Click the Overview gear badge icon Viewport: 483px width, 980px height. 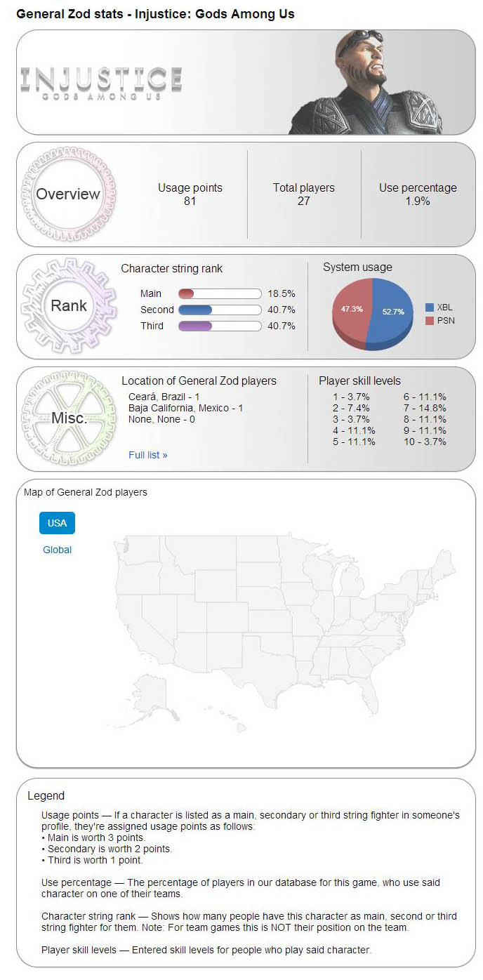(68, 194)
